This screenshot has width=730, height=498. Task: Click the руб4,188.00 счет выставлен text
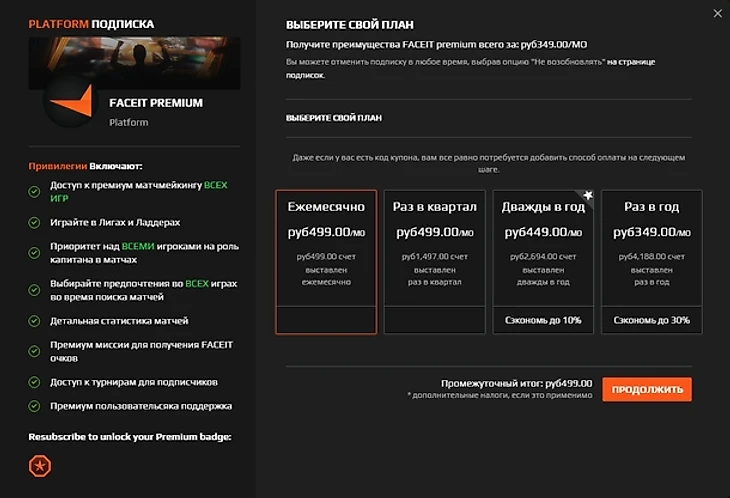[651, 263]
